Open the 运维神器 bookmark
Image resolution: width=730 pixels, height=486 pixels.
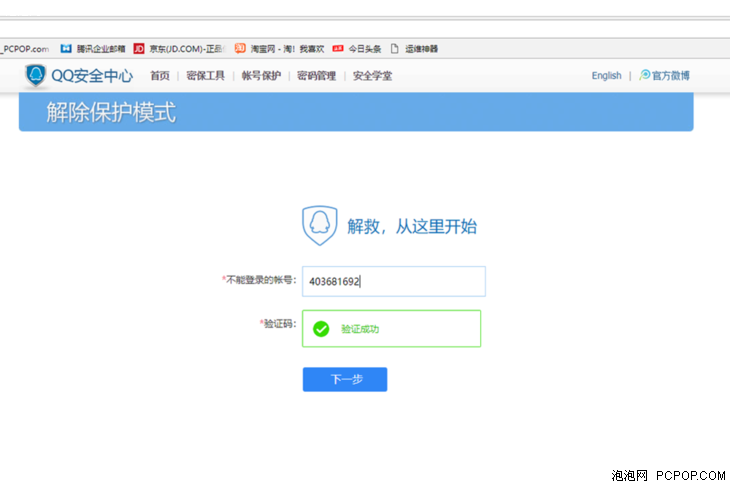pos(420,48)
